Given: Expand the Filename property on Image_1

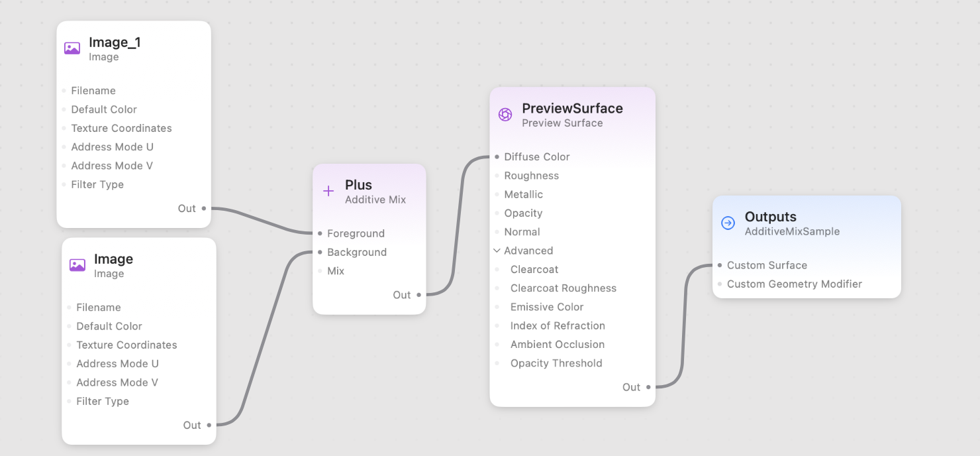Looking at the screenshot, I should tap(93, 90).
